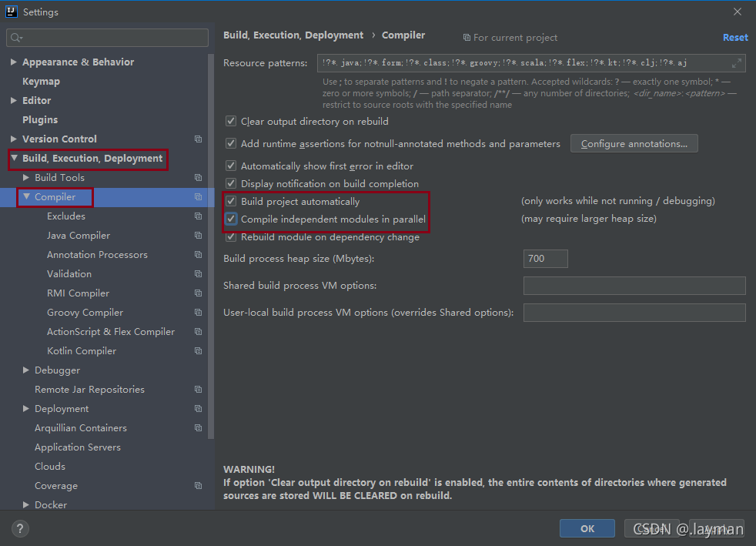Collapse the Compiler node arrow

(x=26, y=196)
